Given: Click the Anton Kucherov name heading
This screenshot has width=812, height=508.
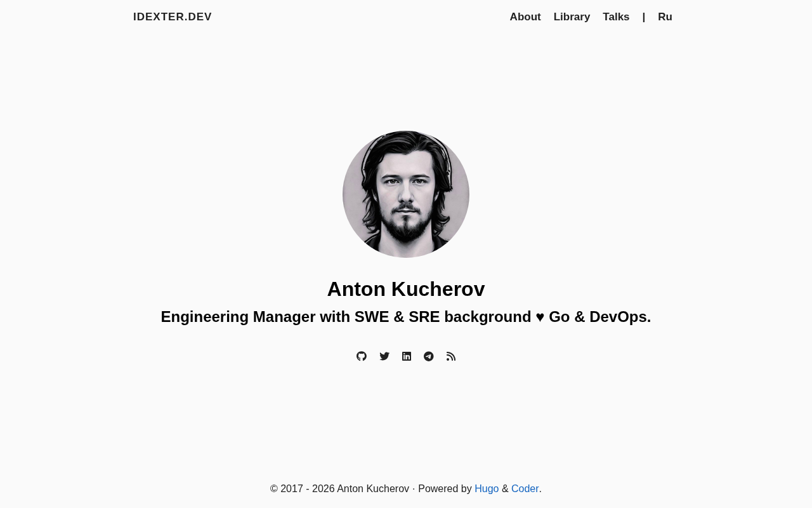Looking at the screenshot, I should click(406, 289).
